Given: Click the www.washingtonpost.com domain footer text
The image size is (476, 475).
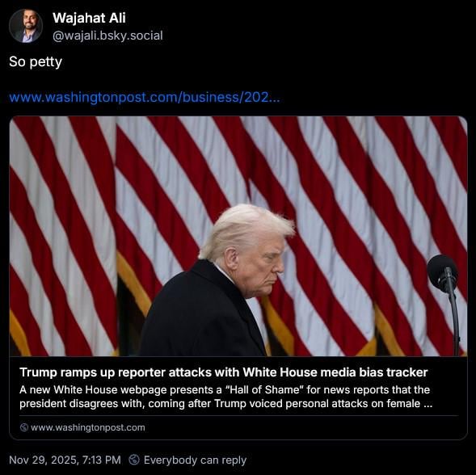Looking at the screenshot, I should pyautogui.click(x=88, y=427).
